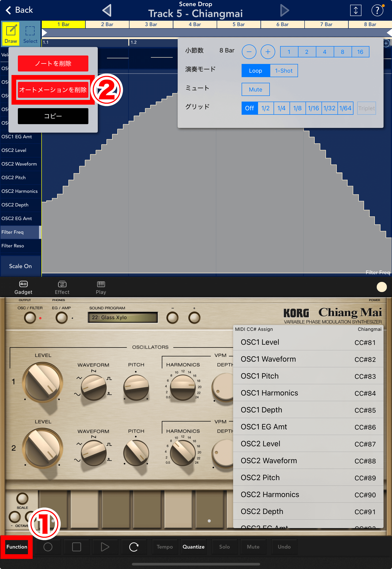Toggle the loop circular arrow button
This screenshot has height=569, width=392.
point(134,547)
